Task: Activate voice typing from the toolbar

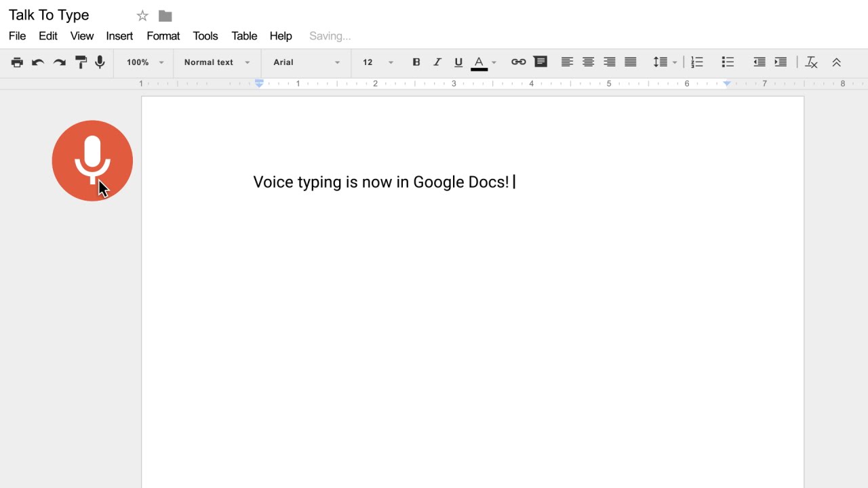Action: (100, 62)
